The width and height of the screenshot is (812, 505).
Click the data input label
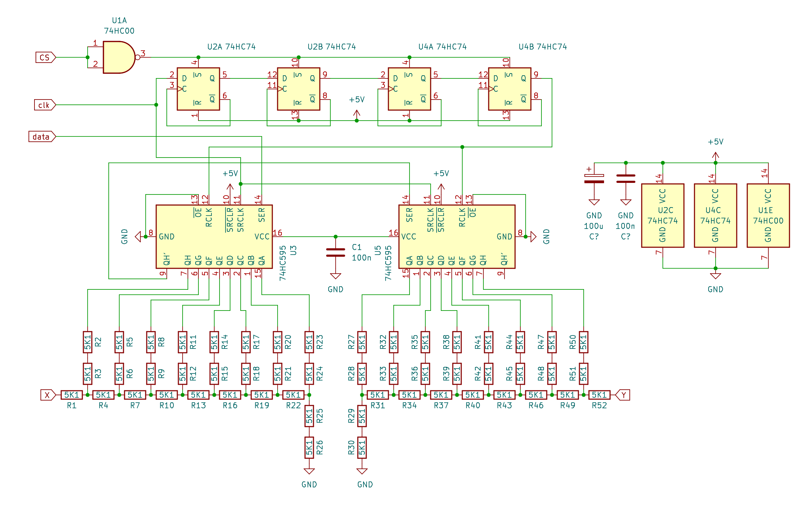(42, 136)
